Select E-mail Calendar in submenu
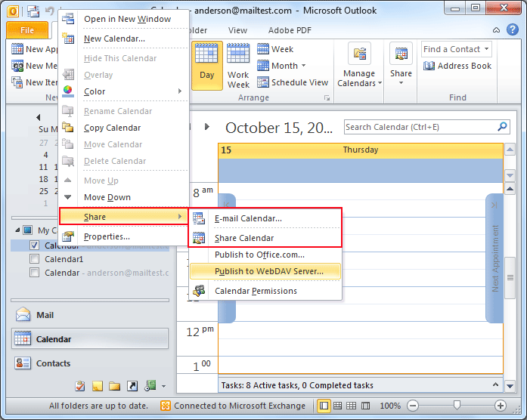Viewport: 527px width, 420px height. tap(265, 218)
